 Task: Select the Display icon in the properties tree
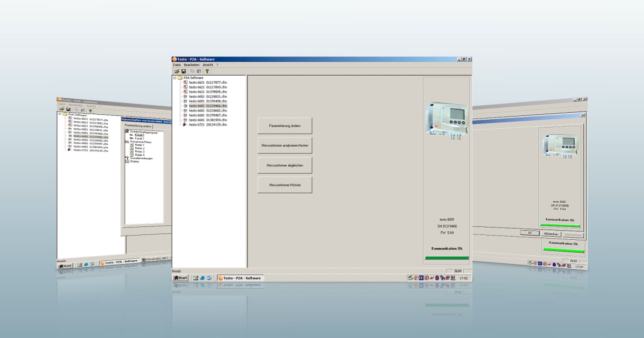[x=127, y=161]
